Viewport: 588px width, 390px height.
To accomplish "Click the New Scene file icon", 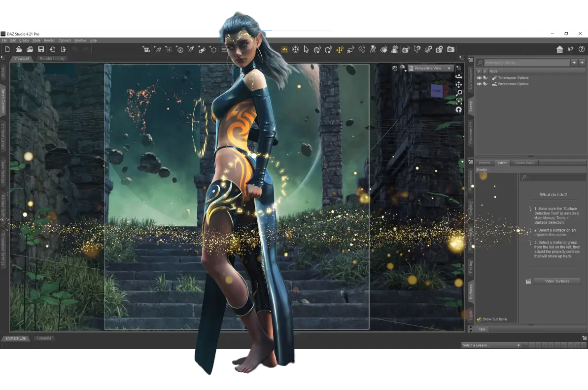I will pyautogui.click(x=7, y=49).
